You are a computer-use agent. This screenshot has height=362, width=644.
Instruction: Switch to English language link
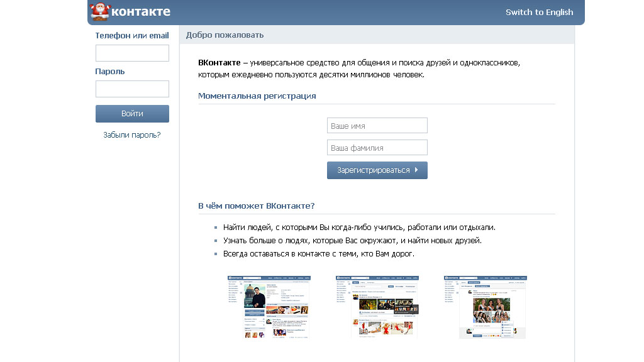pyautogui.click(x=539, y=12)
